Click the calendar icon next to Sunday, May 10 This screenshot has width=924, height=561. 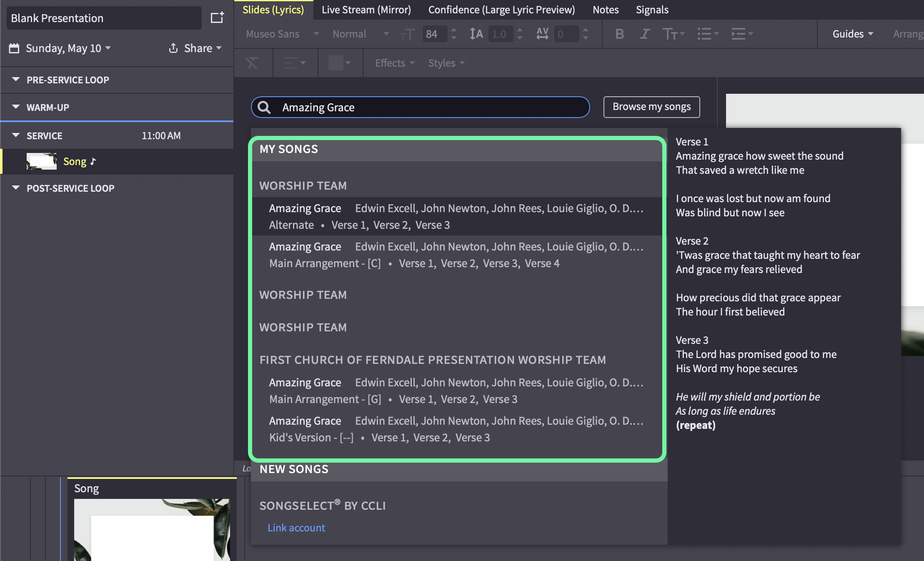14,48
